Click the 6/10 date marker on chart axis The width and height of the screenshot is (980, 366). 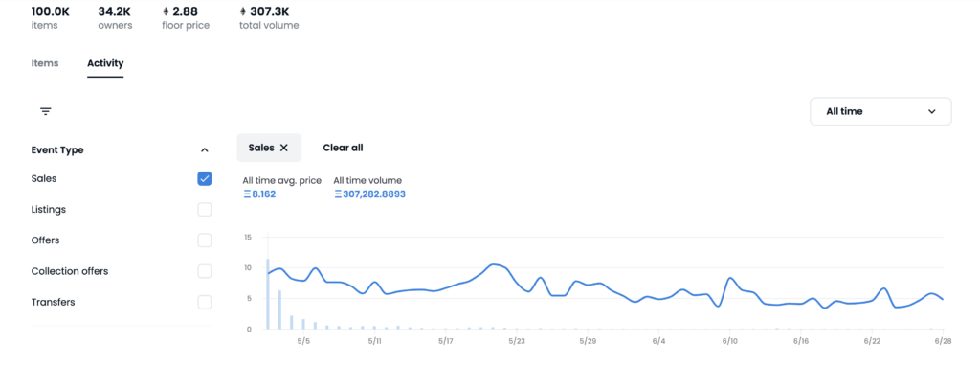pyautogui.click(x=729, y=341)
